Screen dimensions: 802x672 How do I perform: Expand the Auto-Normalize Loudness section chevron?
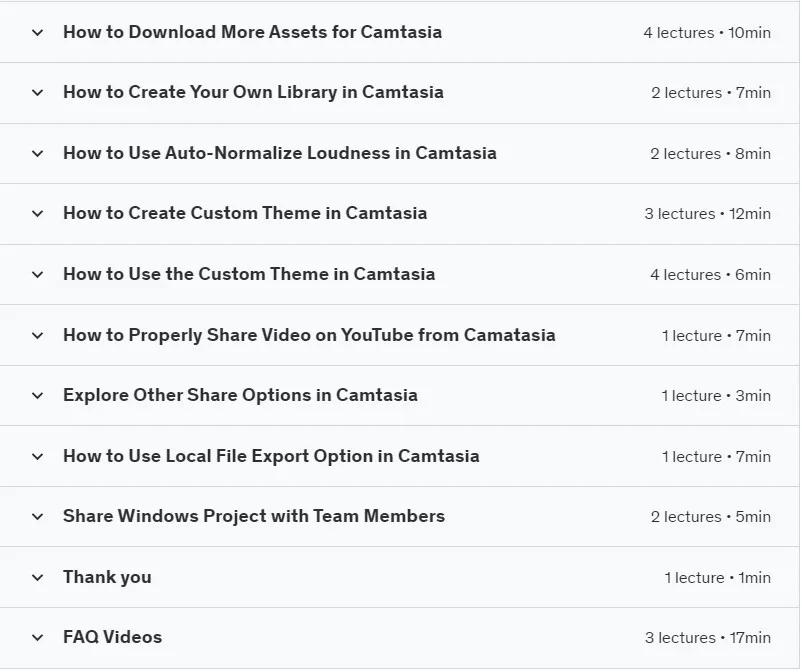37,153
